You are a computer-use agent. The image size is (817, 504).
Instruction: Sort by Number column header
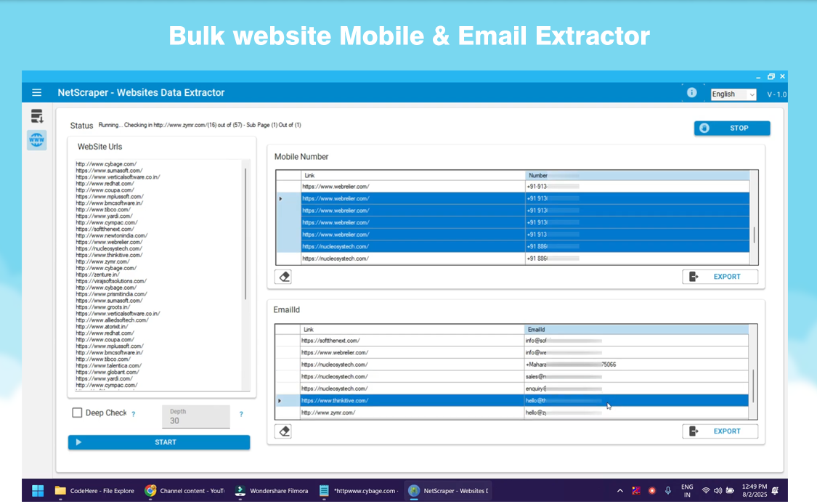(x=637, y=176)
